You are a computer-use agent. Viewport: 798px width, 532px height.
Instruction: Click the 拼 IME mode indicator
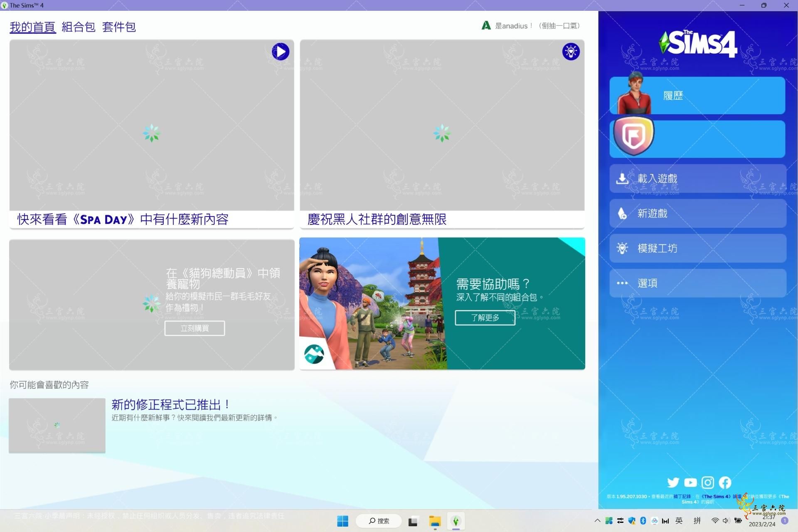697,520
